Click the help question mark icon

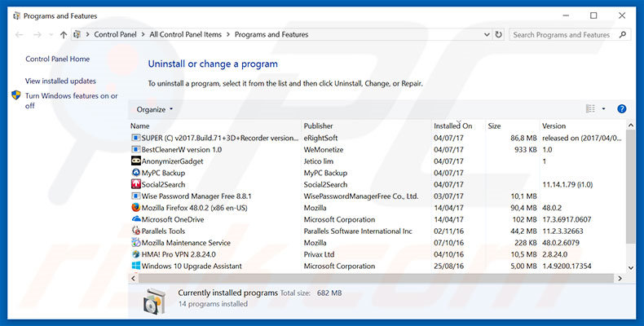coord(621,109)
